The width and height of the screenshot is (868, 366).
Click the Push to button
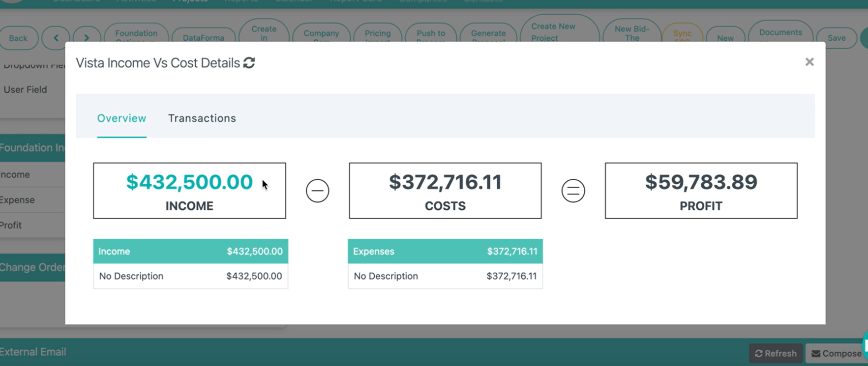click(431, 33)
